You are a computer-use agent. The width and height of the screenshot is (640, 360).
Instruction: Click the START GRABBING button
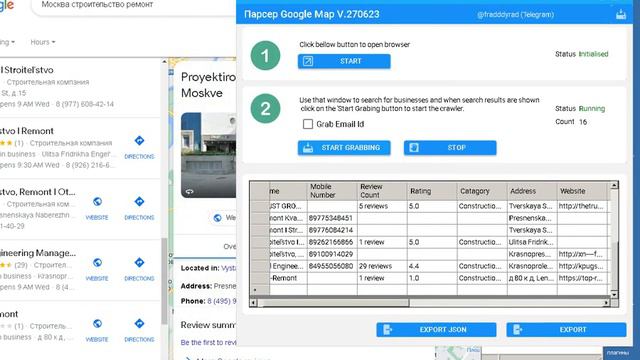344,148
